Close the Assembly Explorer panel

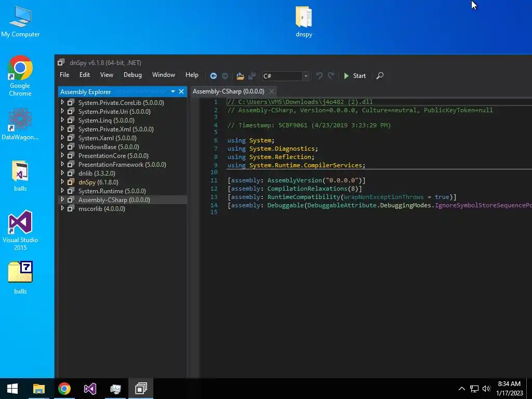[x=181, y=91]
